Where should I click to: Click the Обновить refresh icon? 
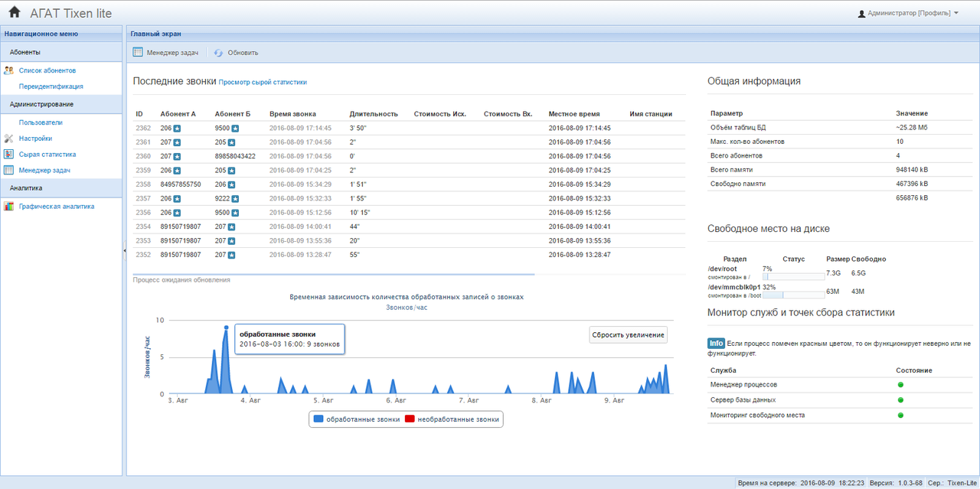point(218,53)
